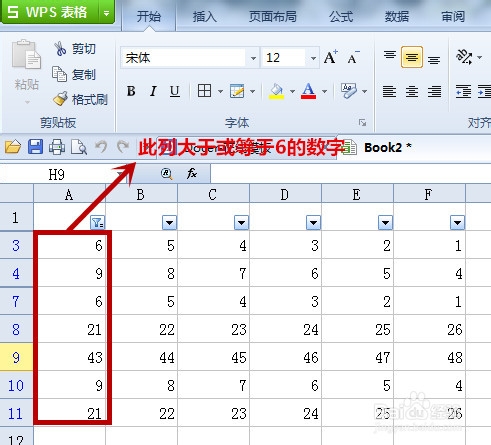This screenshot has width=491, height=445.
Task: Switch to 审阅 tab
Action: pyautogui.click(x=453, y=16)
